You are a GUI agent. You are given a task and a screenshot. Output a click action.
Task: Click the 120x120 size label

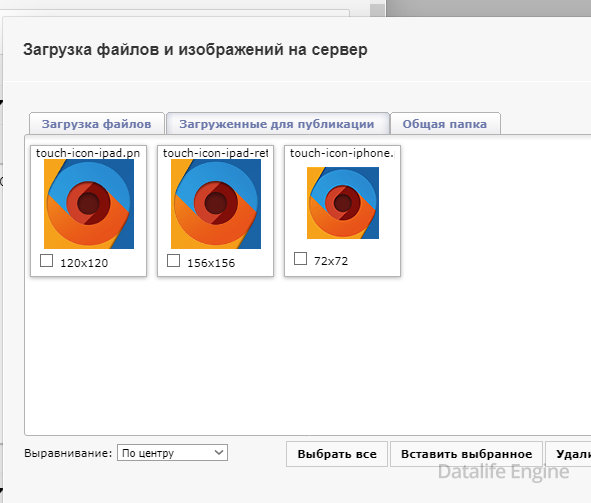(84, 263)
